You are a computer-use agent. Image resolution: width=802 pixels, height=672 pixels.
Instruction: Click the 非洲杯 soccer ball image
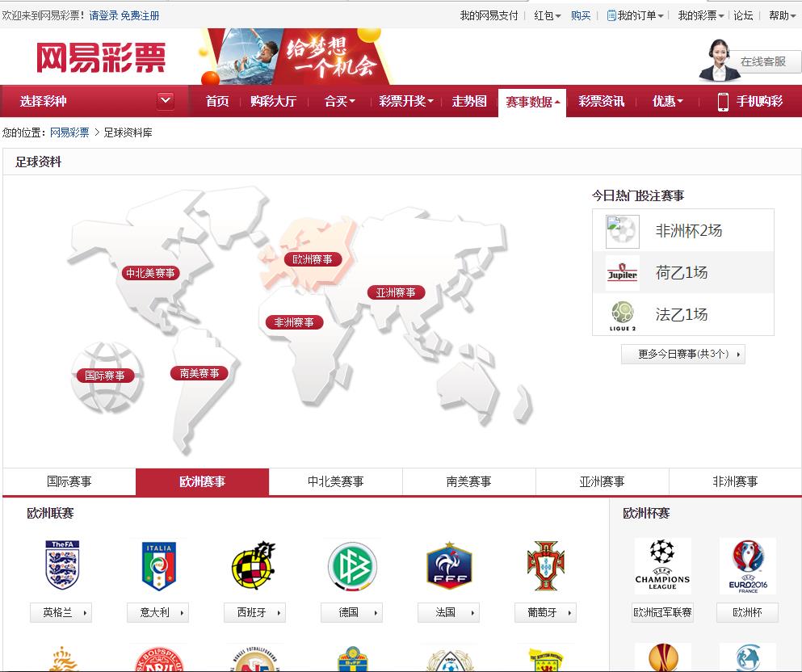click(x=623, y=231)
